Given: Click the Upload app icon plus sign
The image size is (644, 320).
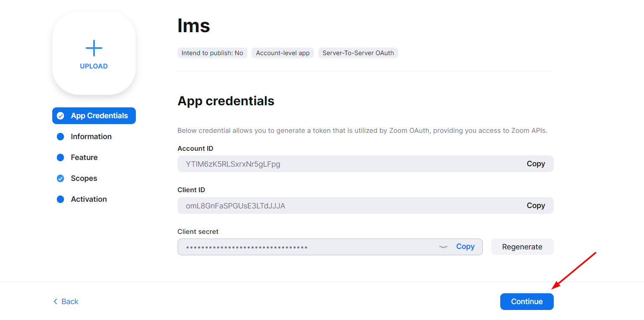Looking at the screenshot, I should pyautogui.click(x=94, y=48).
